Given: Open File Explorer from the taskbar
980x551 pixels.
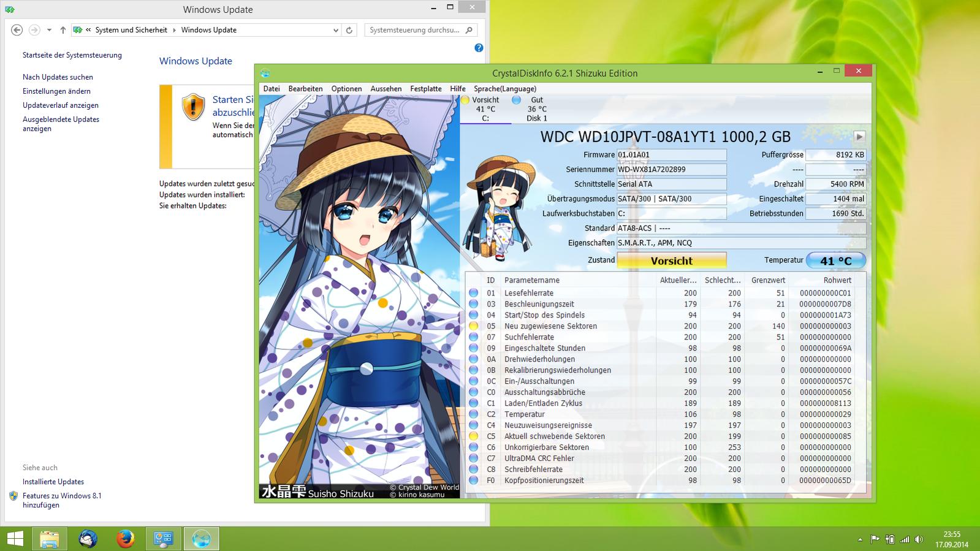Looking at the screenshot, I should [x=50, y=539].
